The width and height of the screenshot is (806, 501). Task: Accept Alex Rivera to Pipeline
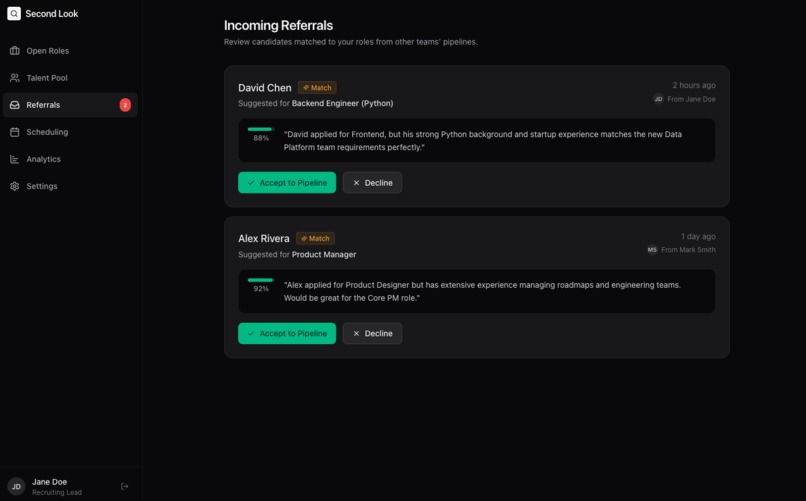[x=287, y=333]
